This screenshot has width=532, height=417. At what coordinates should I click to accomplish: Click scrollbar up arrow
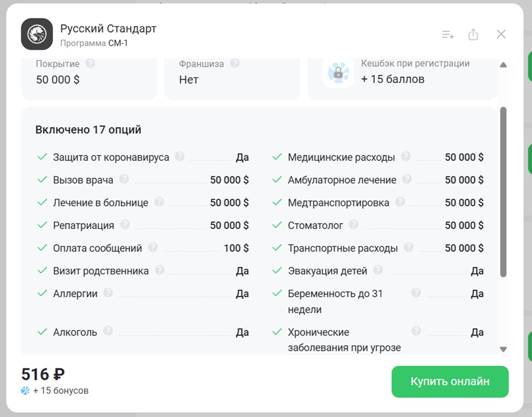point(503,65)
